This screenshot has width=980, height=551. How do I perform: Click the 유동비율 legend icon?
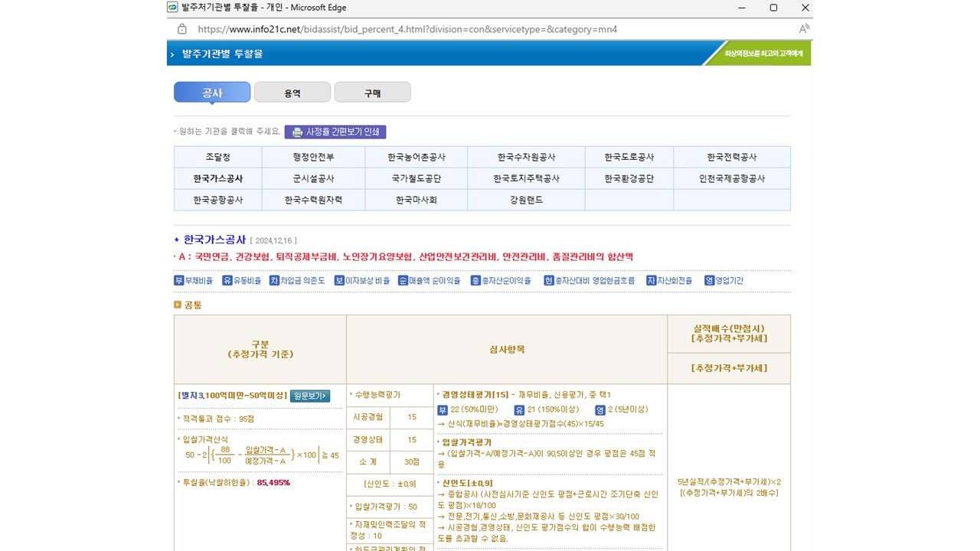(227, 281)
